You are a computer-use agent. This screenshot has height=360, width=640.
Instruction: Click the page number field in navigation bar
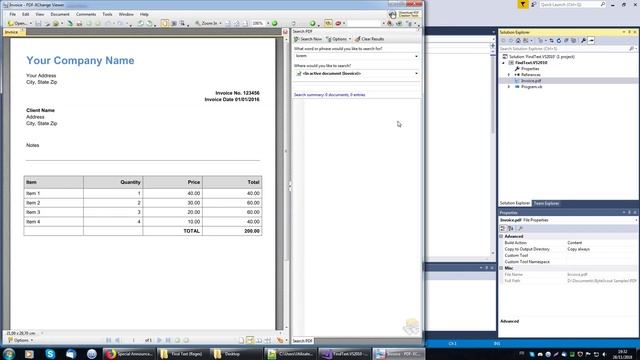133,340
